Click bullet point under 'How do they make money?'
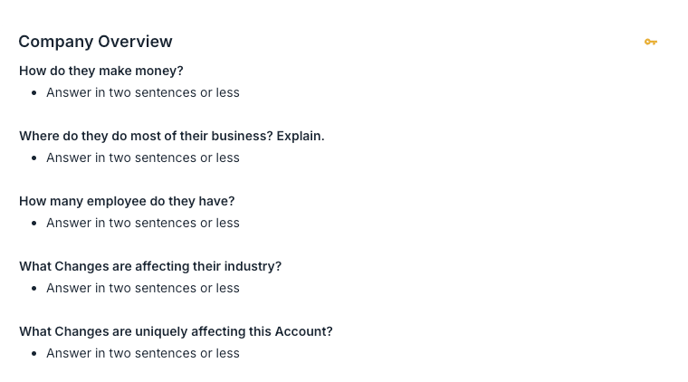 point(34,93)
